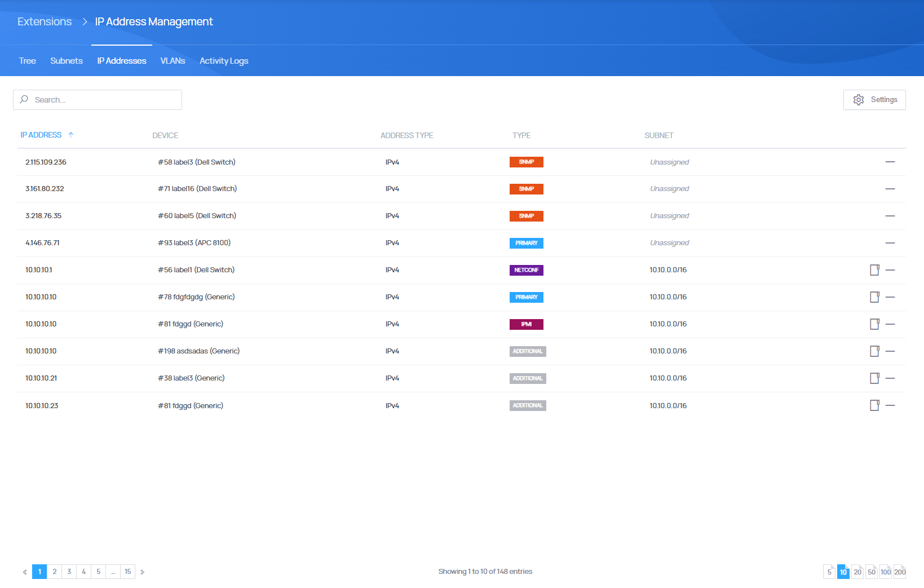
Task: Open the note icon for 10.10.10.21
Action: [874, 378]
